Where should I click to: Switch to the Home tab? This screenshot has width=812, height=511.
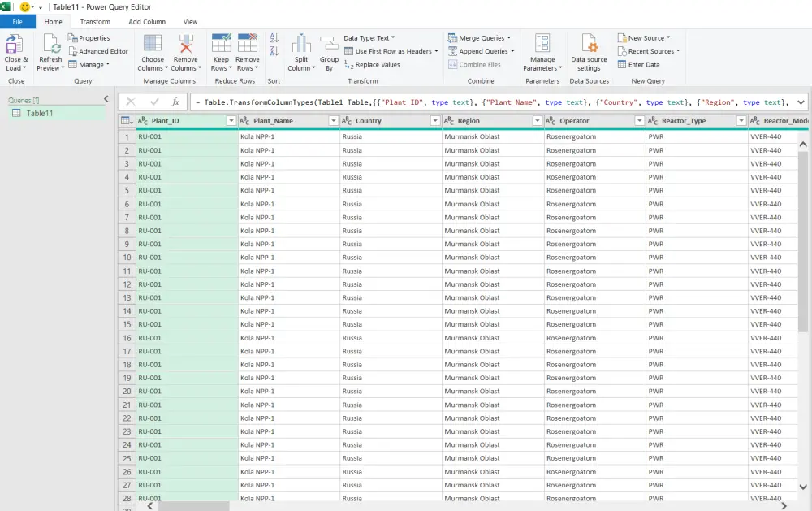(x=53, y=22)
